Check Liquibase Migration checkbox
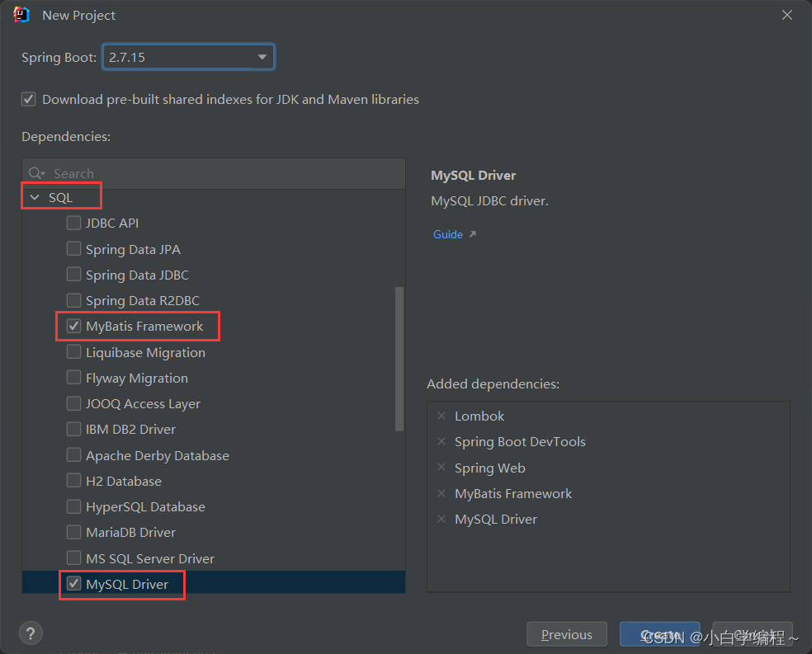 tap(73, 352)
